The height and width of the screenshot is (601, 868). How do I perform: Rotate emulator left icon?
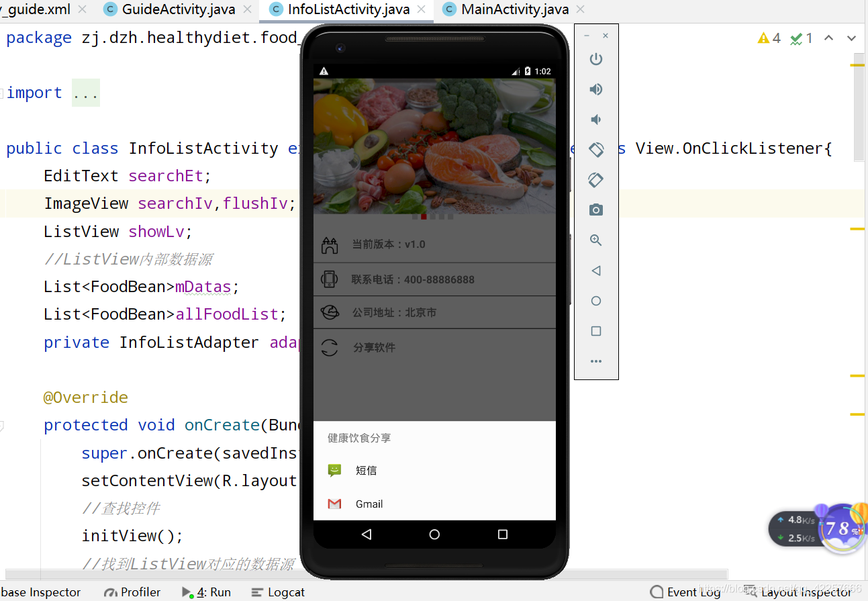596,150
